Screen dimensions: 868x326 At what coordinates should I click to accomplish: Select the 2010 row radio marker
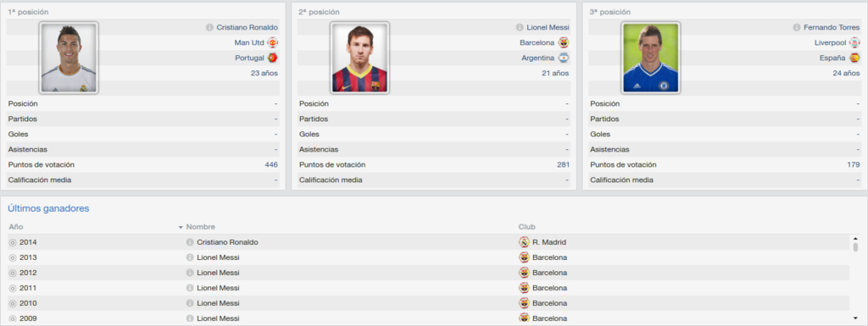click(12, 303)
